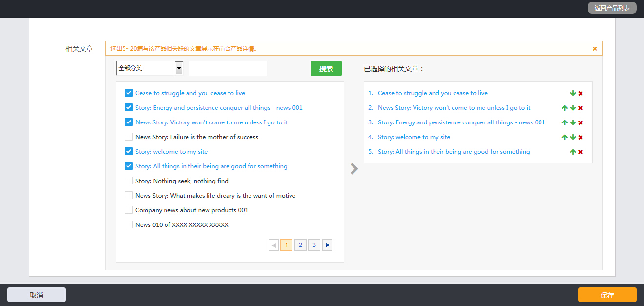This screenshot has height=306, width=644.
Task: Click the orange 保存 save button
Action: click(607, 295)
